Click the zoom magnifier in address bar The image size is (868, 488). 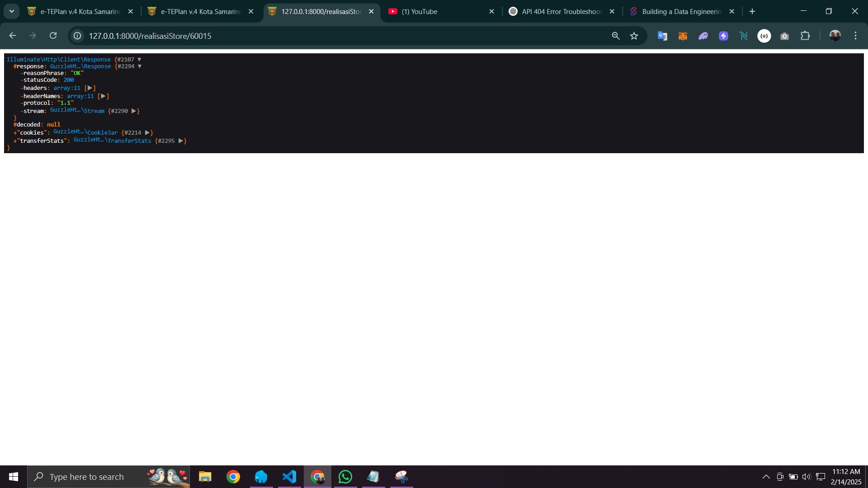click(x=615, y=36)
